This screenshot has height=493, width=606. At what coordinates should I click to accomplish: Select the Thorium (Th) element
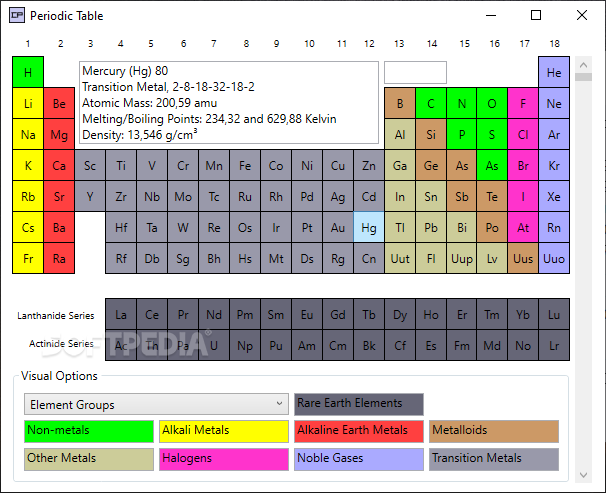point(152,345)
